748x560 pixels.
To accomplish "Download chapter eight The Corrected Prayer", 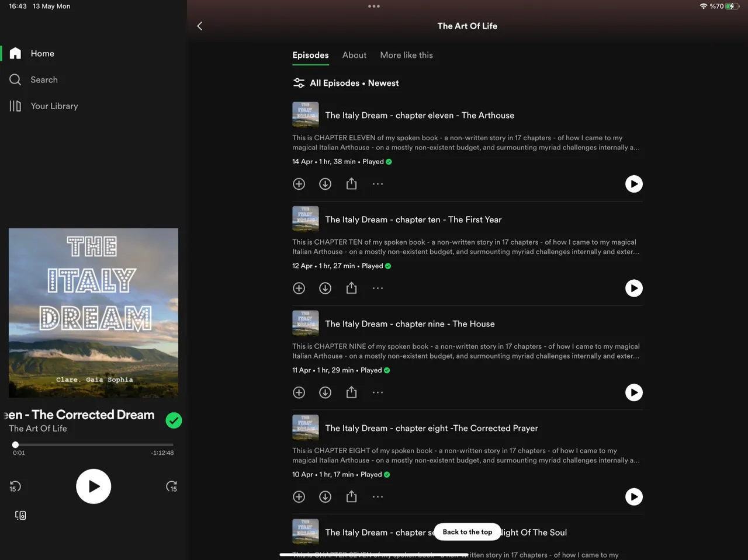I will (325, 496).
